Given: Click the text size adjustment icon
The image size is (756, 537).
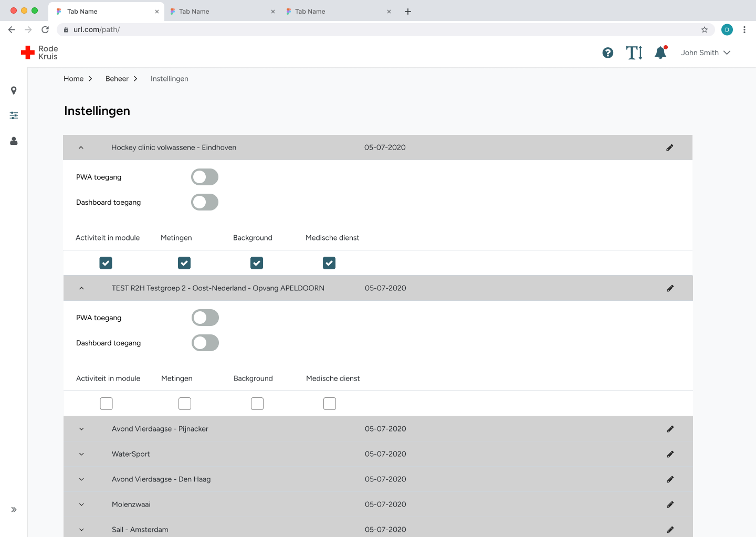Looking at the screenshot, I should point(634,52).
